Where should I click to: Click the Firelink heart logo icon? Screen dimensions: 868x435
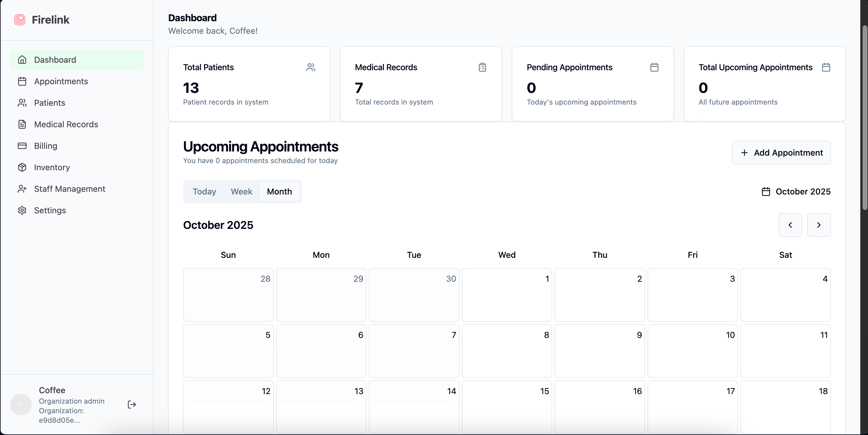coord(20,19)
